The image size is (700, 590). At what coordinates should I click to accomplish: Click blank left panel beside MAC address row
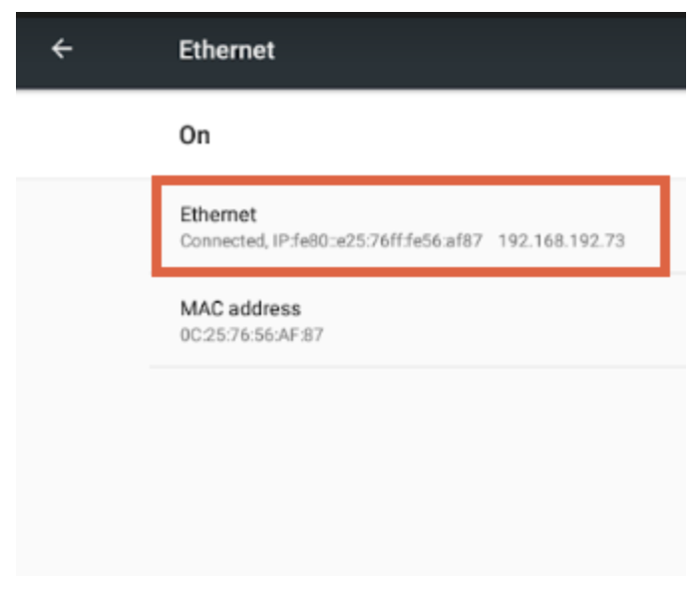[x=82, y=320]
